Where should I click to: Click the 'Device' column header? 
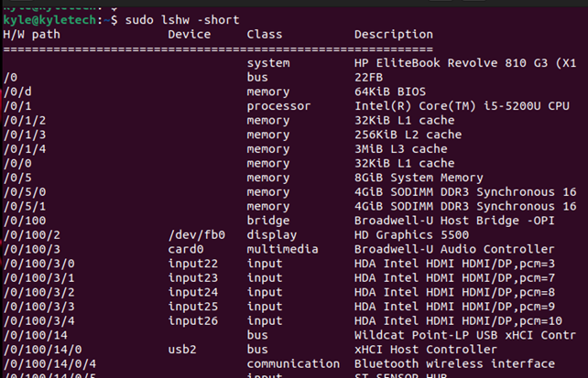point(189,35)
